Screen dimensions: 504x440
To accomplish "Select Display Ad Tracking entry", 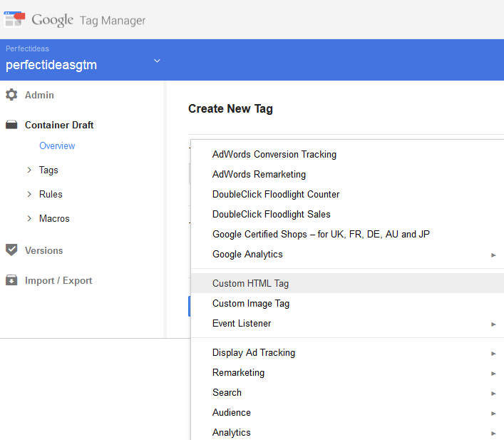I will 347,352.
